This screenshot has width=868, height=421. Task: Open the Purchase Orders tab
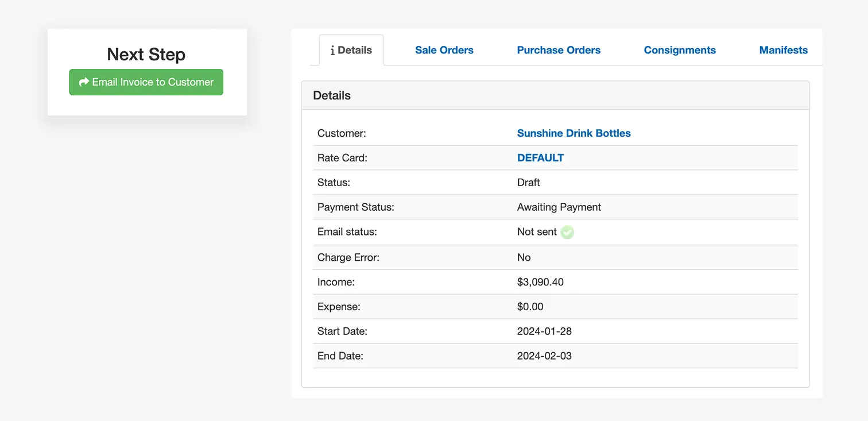pos(559,50)
